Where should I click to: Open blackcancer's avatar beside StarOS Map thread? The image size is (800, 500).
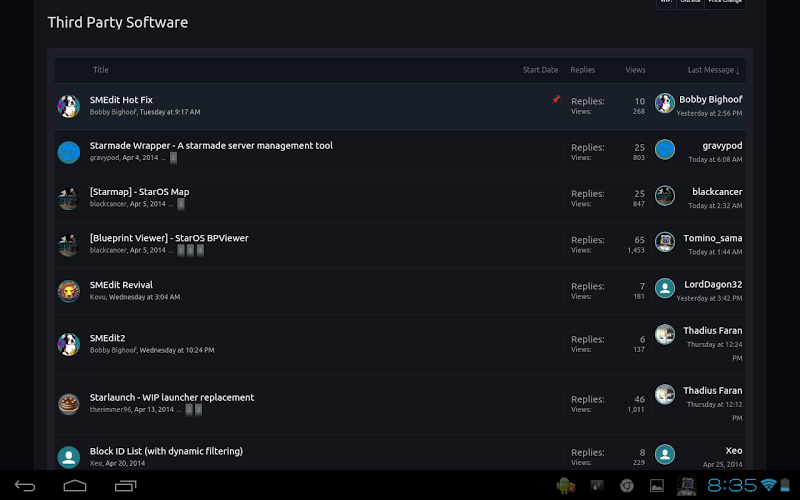pyautogui.click(x=68, y=198)
